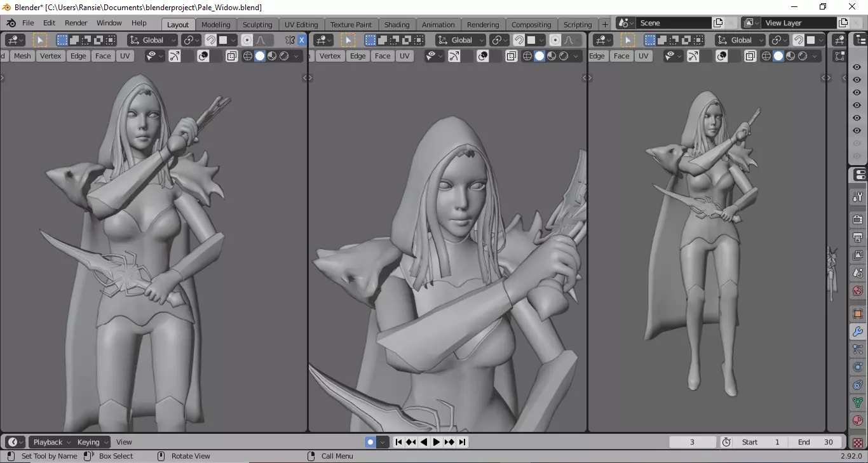Toggle overlays in the middle viewport

click(x=483, y=56)
